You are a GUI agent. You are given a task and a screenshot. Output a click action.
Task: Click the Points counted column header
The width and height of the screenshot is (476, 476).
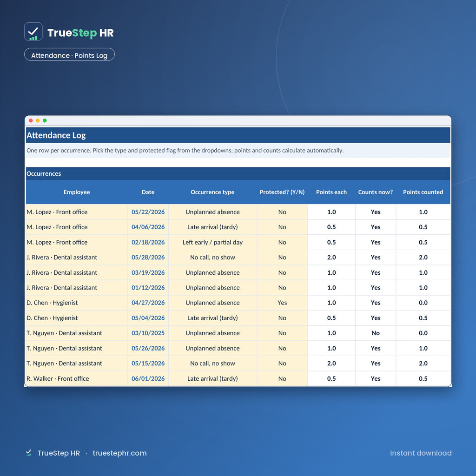423,192
